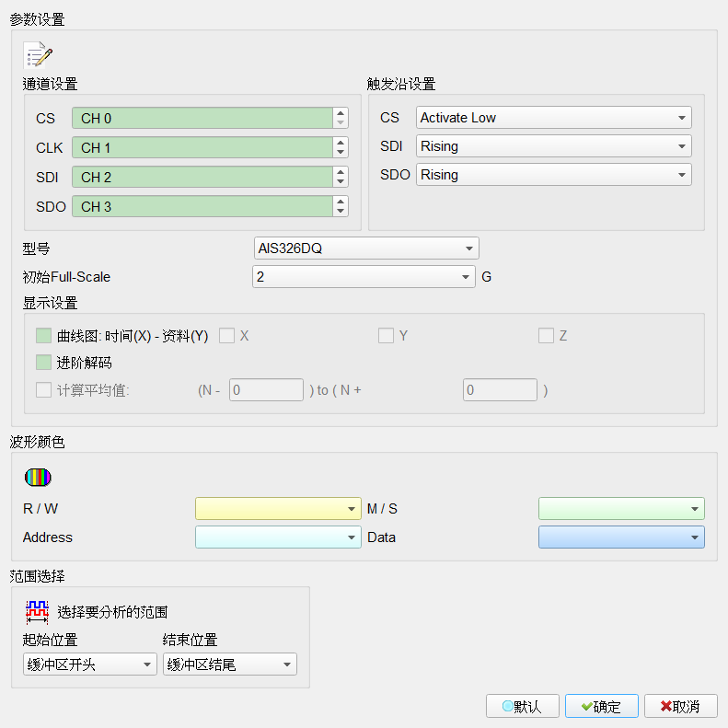
Task: Toggle the 计算平均值 checkbox
Action: (43, 389)
